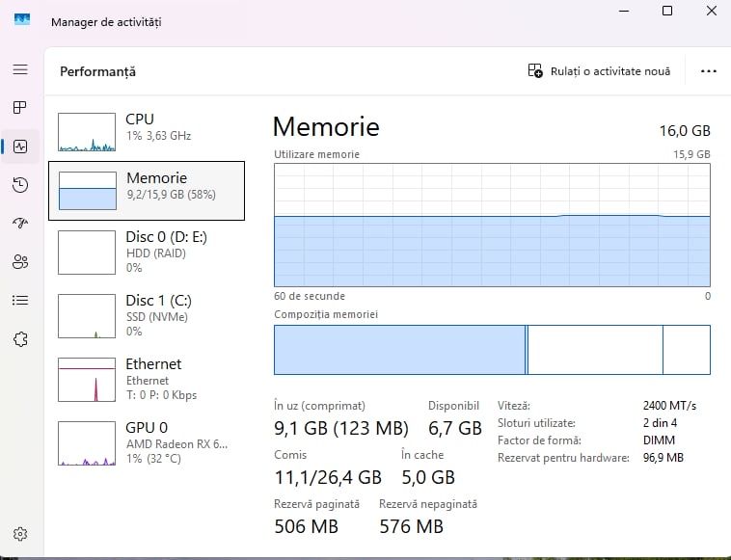Click the Task Manager app title icon

tap(22, 21)
